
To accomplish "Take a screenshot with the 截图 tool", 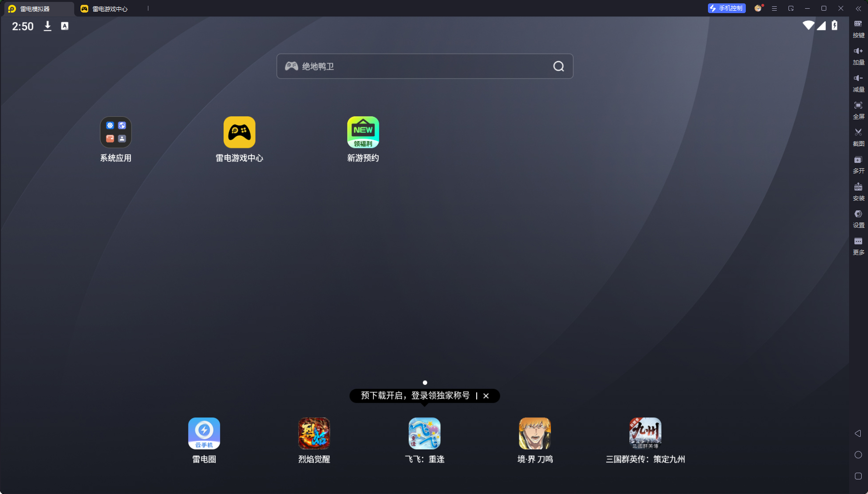I will point(858,137).
